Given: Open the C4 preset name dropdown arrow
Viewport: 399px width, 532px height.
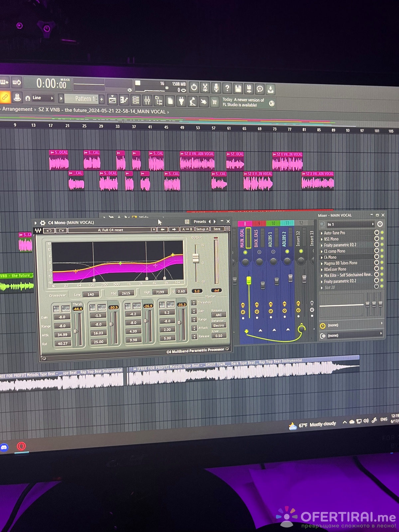Looking at the screenshot, I should click(153, 229).
